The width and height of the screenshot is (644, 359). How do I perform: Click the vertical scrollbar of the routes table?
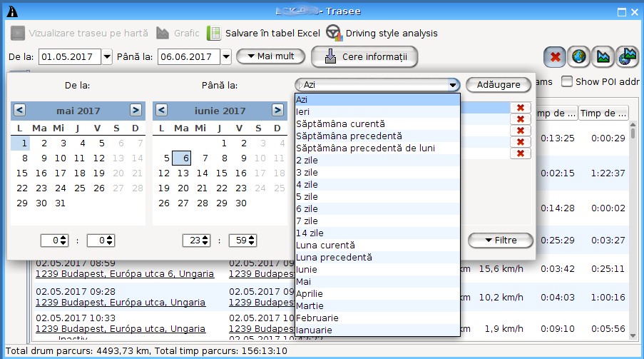[x=632, y=228]
